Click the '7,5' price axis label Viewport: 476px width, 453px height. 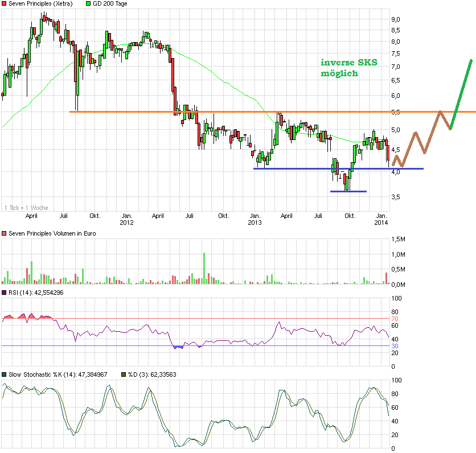(396, 53)
